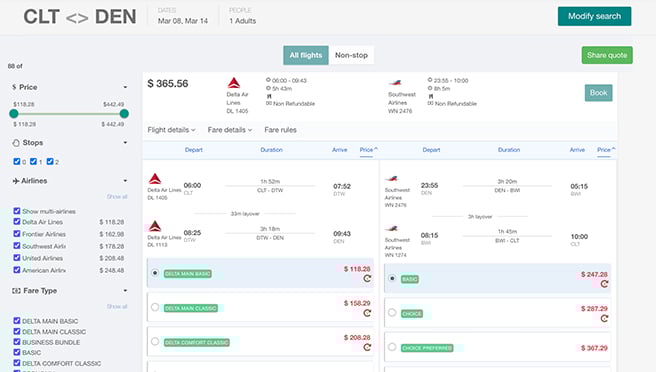
Task: Click the Modify search button
Action: [x=594, y=16]
